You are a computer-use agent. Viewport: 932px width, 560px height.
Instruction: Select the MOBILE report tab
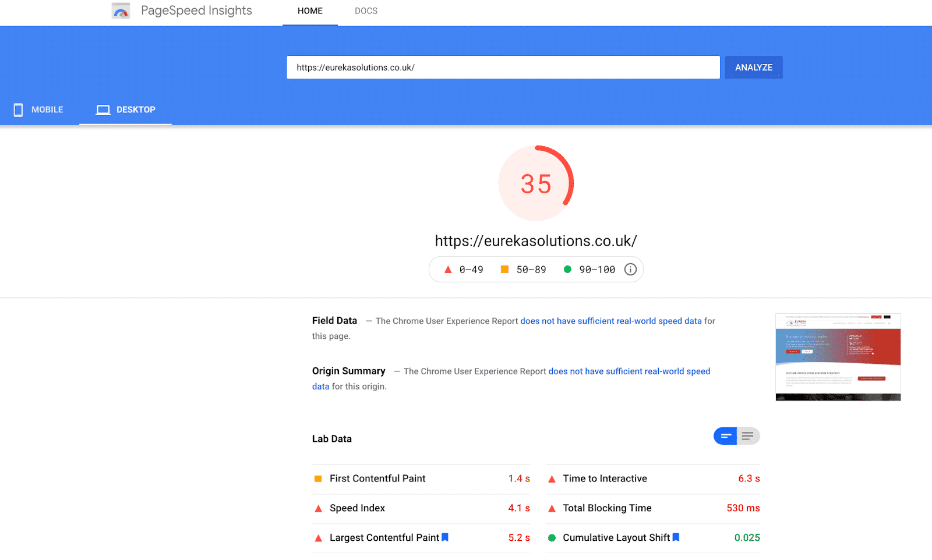[47, 109]
